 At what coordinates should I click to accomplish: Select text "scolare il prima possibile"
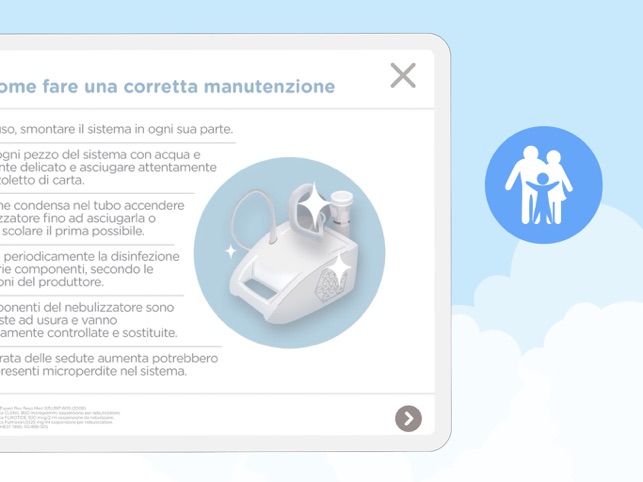click(x=73, y=231)
